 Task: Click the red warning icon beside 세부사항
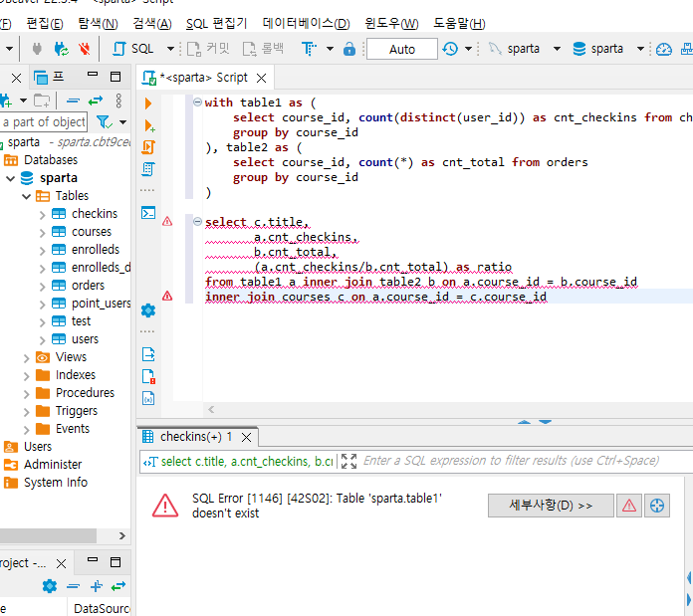pyautogui.click(x=629, y=506)
